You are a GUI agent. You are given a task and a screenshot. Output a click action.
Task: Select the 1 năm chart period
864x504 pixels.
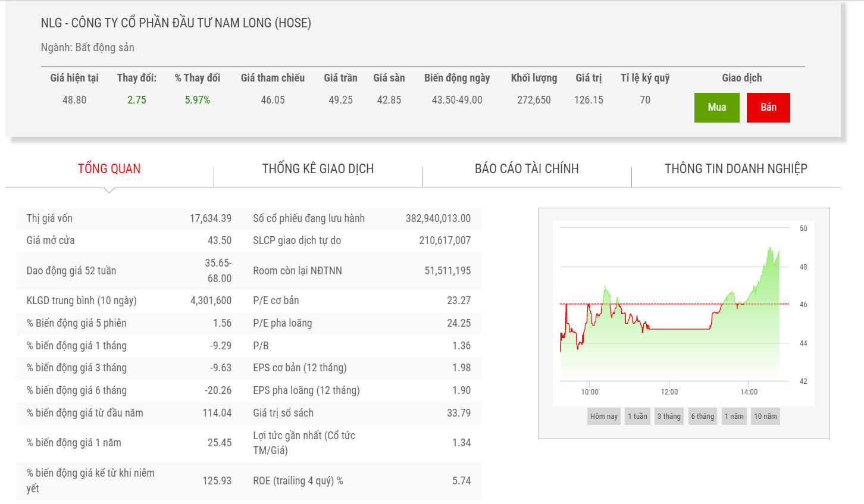(734, 417)
